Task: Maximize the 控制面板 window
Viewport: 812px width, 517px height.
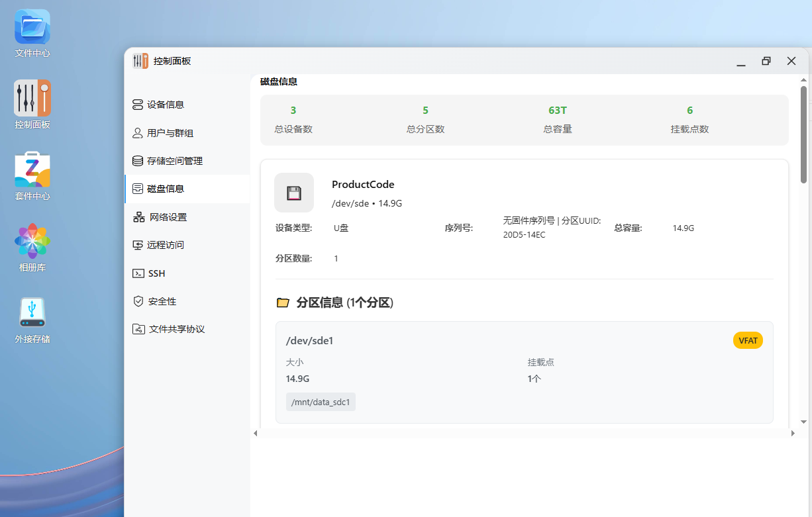Action: pos(766,61)
